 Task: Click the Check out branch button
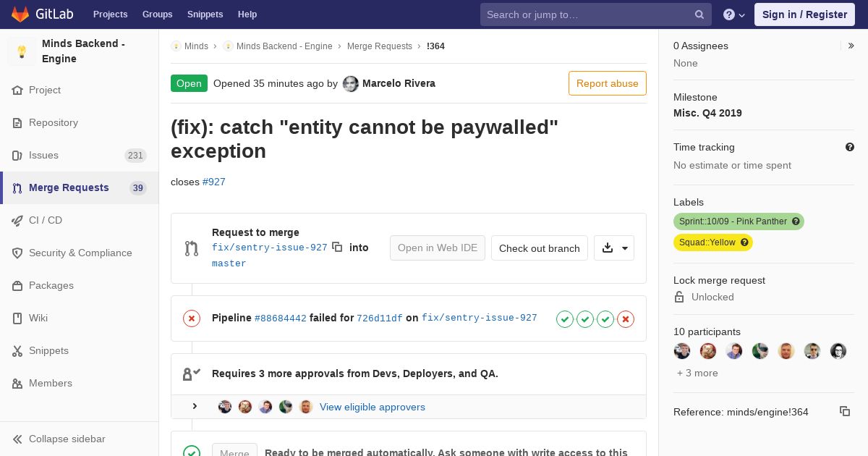[x=540, y=248]
